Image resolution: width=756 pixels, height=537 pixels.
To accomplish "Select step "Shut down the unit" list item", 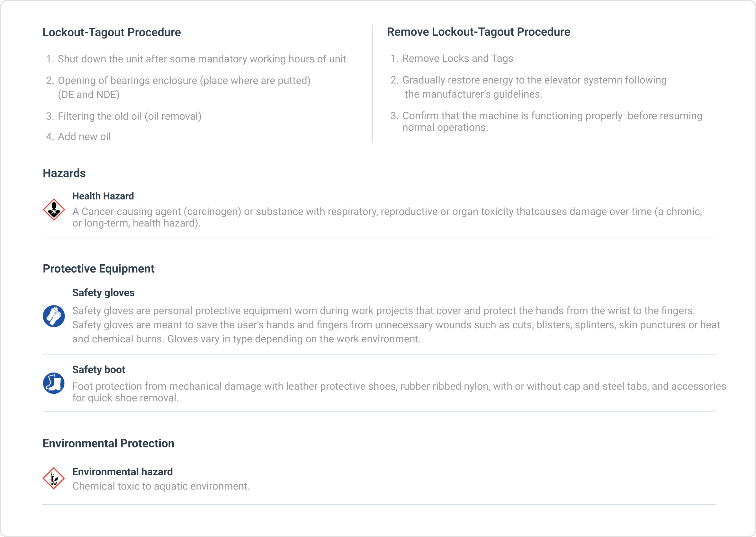I will [202, 59].
